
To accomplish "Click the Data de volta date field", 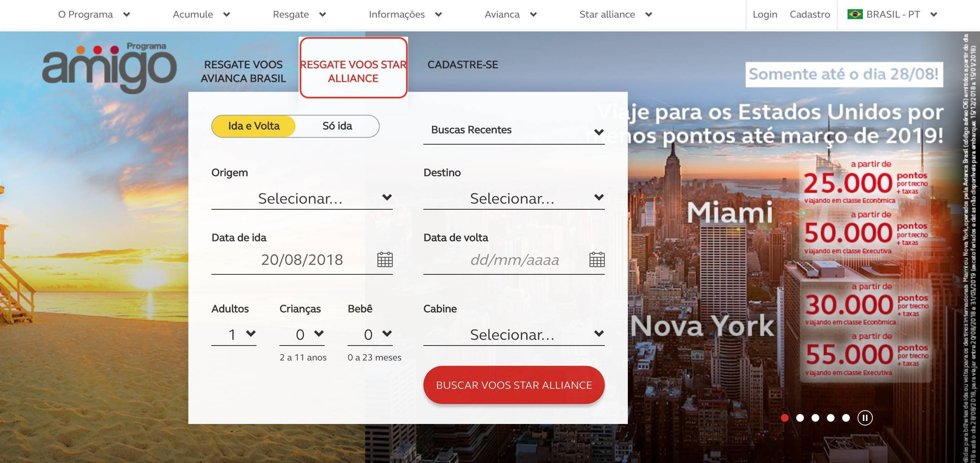I will 514,260.
